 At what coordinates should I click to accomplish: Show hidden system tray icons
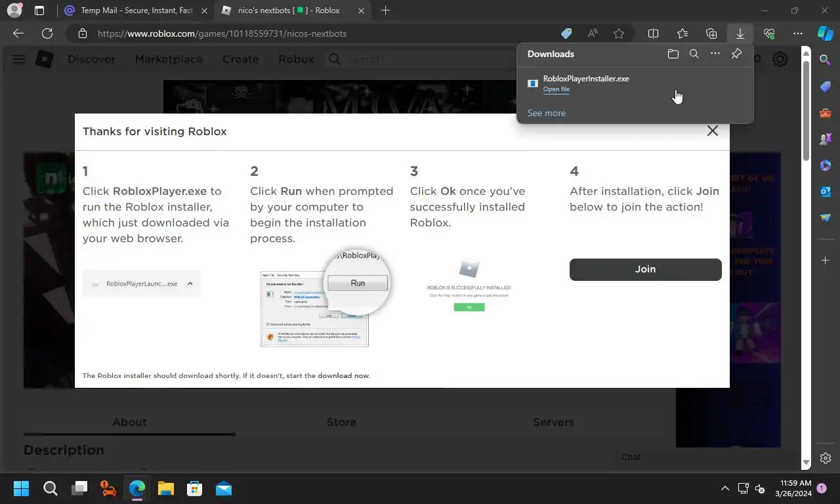click(725, 488)
